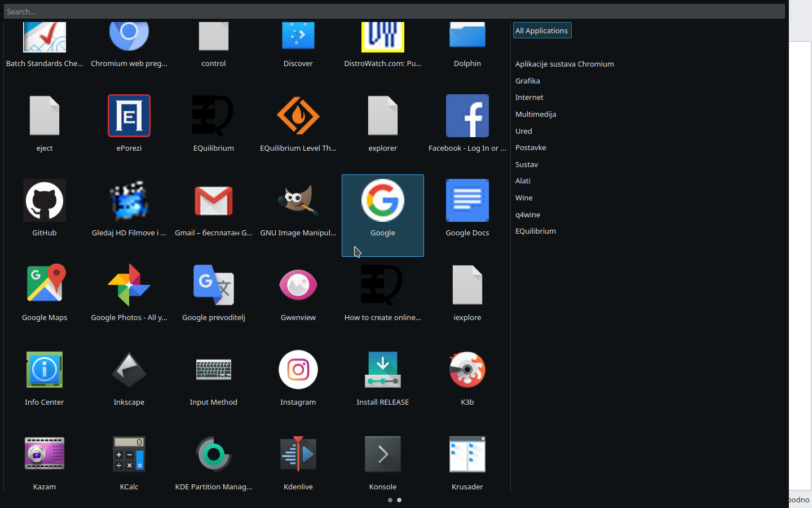Open Install RELEASE installer

[x=383, y=370]
